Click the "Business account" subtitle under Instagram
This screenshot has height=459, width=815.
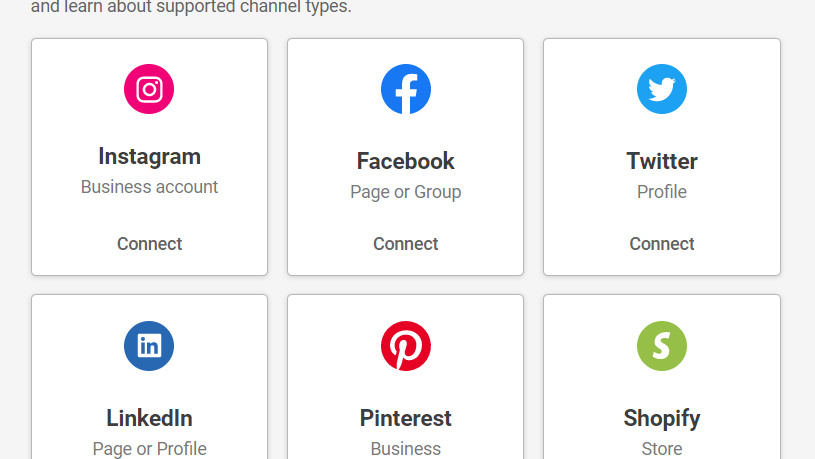tap(149, 187)
